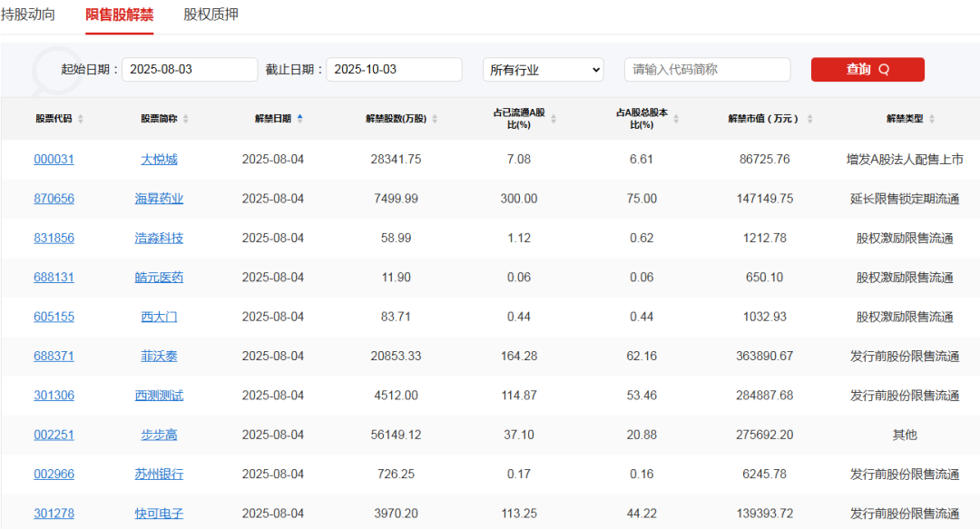Sort by 解禁市值 column arrows
Image resolution: width=980 pixels, height=529 pixels.
(x=809, y=119)
